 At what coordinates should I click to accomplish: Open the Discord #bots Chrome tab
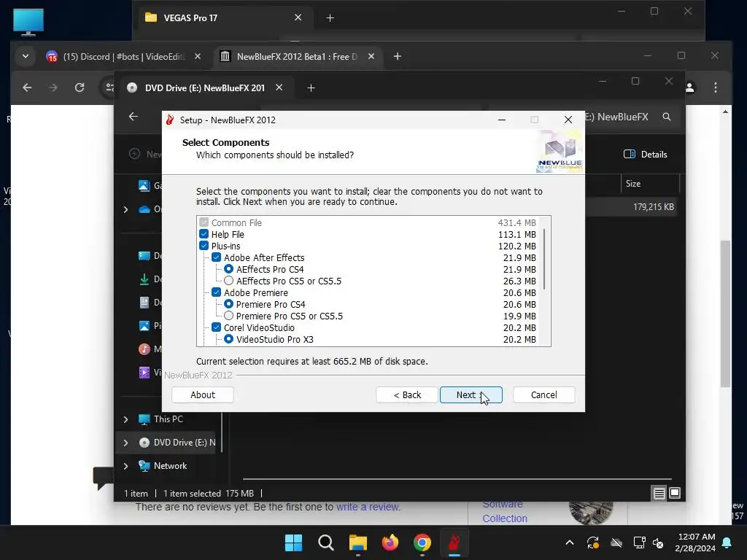(x=123, y=57)
